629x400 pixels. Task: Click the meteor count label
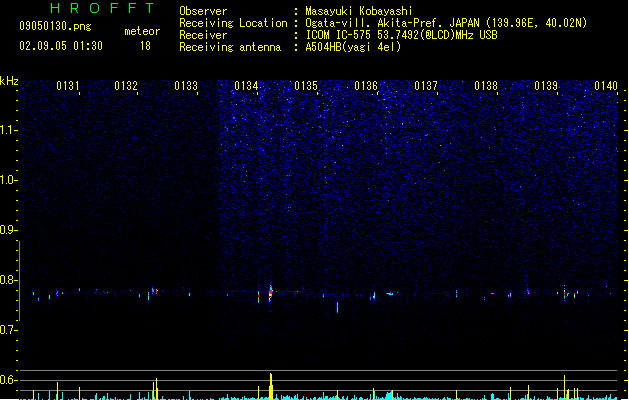click(x=142, y=31)
